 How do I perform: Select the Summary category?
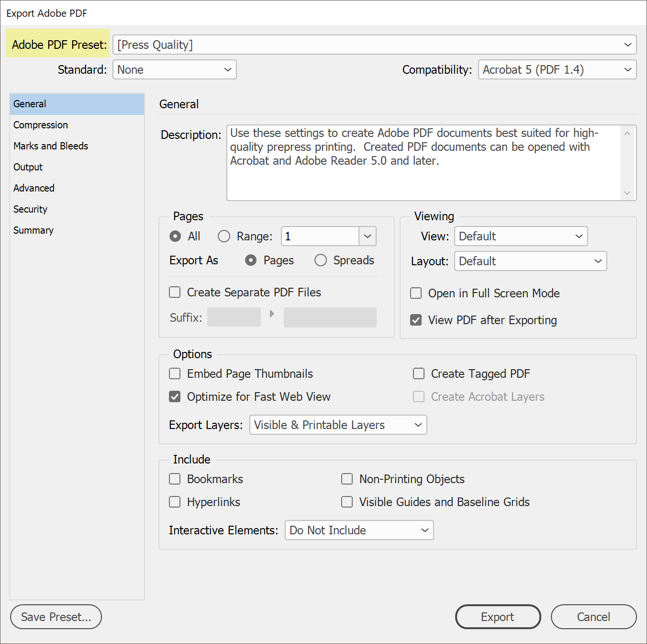pyautogui.click(x=77, y=230)
